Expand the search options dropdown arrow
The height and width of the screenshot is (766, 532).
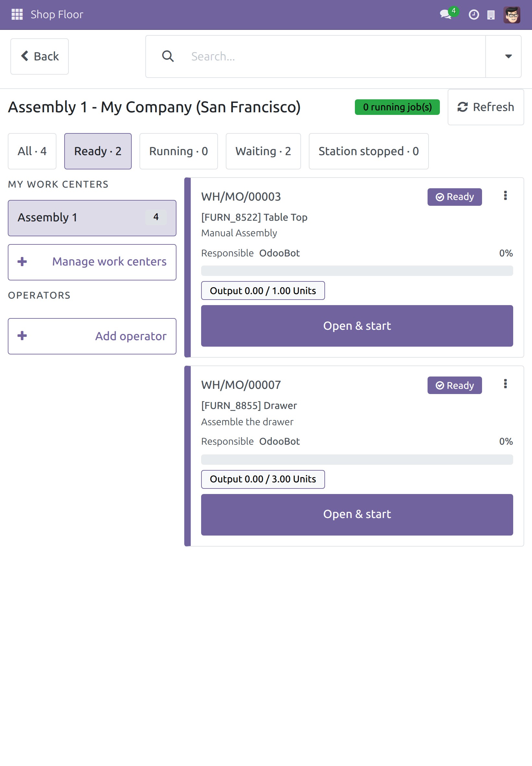pos(508,56)
